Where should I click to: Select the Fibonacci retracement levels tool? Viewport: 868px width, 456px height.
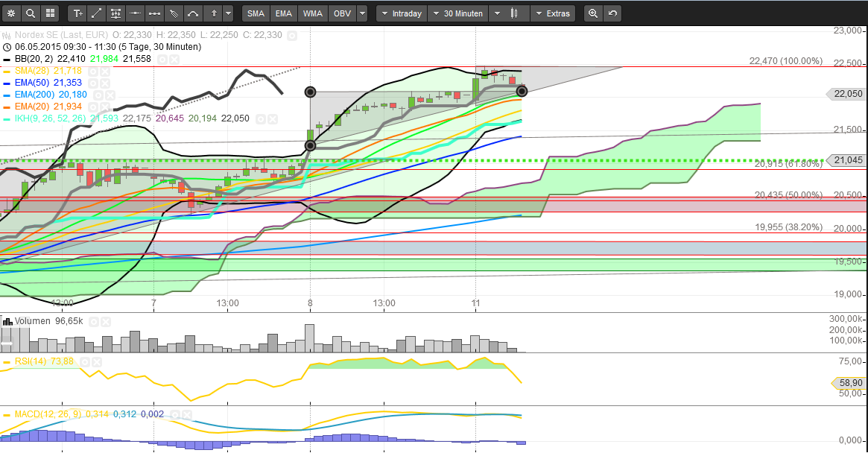(115, 13)
